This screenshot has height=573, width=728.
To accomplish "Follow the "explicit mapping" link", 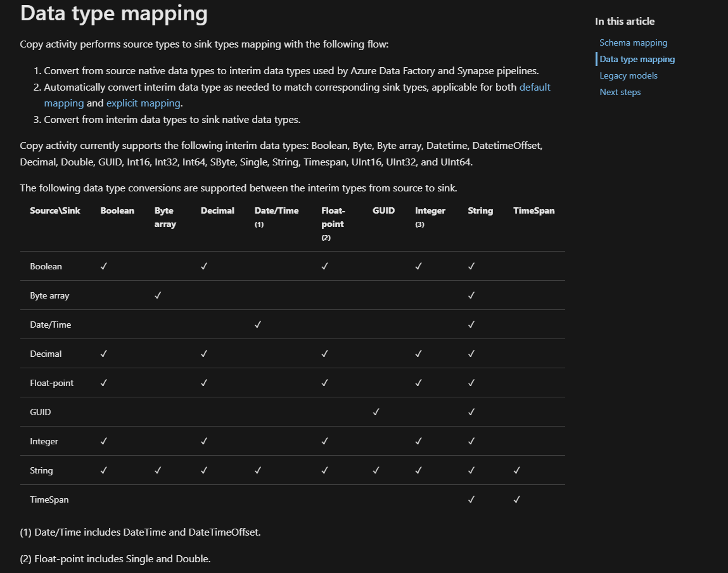I will tap(143, 103).
